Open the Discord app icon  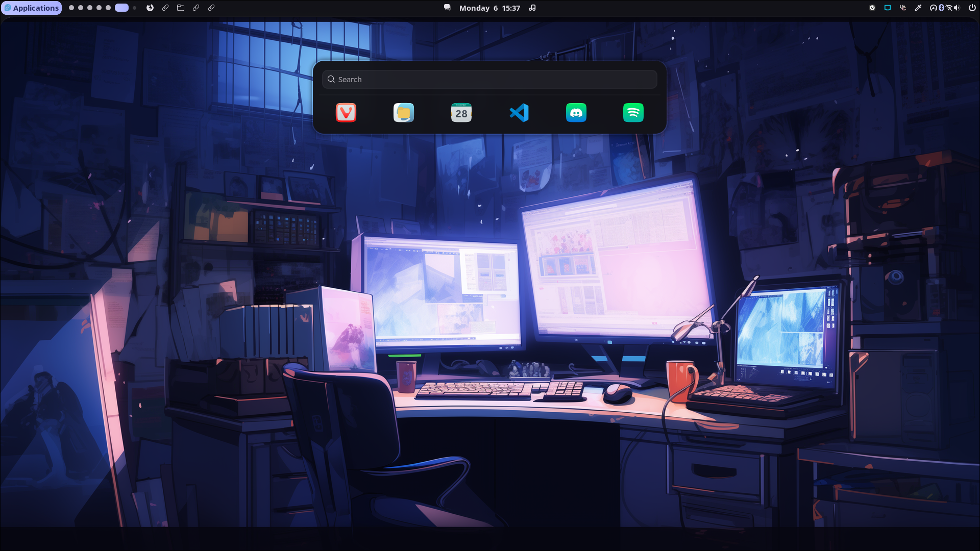(x=576, y=113)
